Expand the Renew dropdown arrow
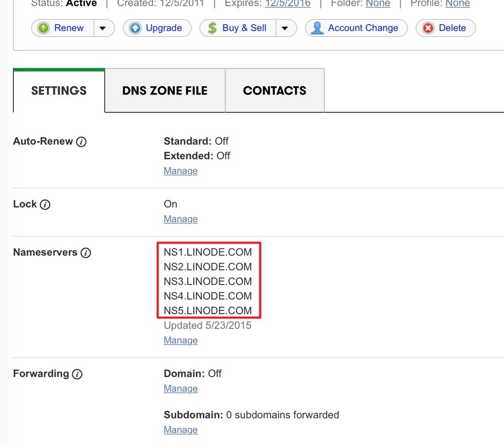The image size is (504, 445). (x=102, y=28)
